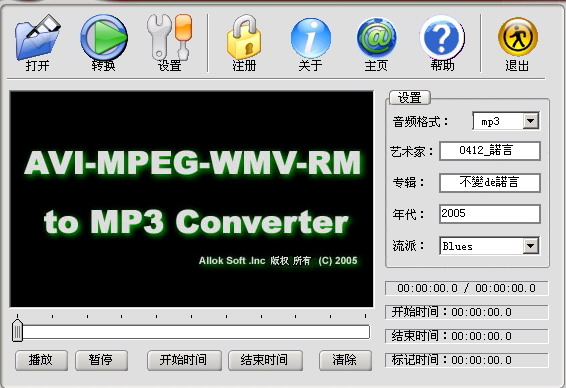This screenshot has width=566, height=388.
Task: Click the black video preview area
Action: (191, 199)
